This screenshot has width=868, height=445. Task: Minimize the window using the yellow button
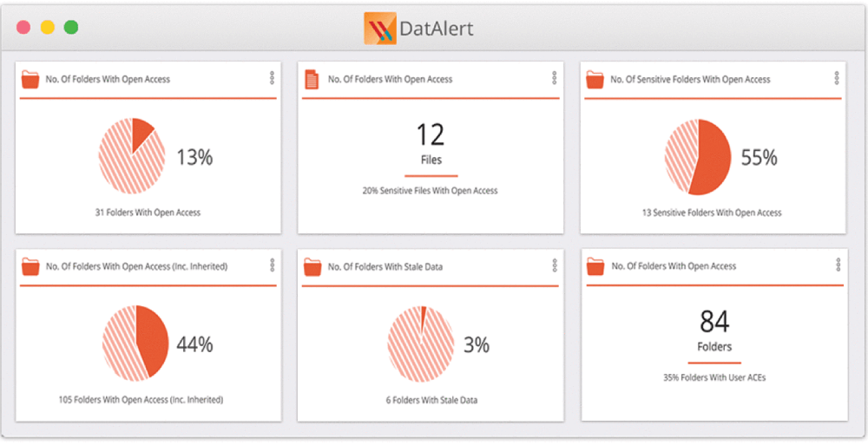point(48,27)
